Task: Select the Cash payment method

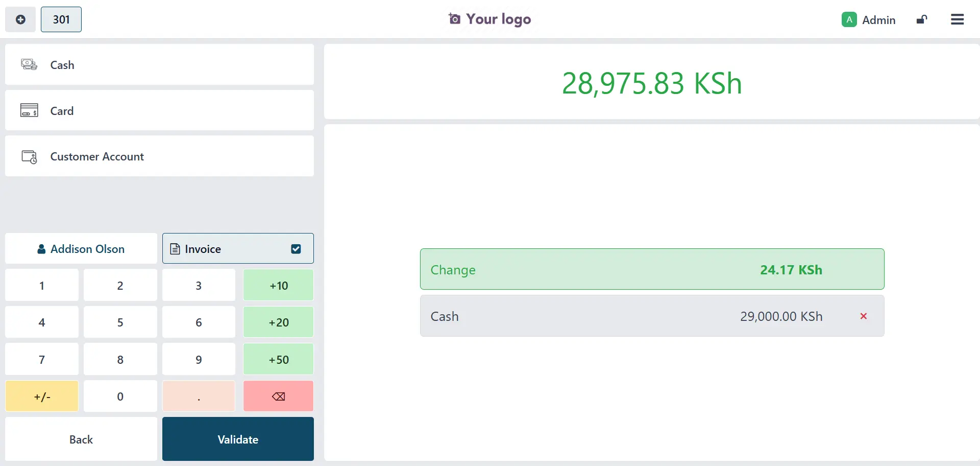Action: pos(159,65)
